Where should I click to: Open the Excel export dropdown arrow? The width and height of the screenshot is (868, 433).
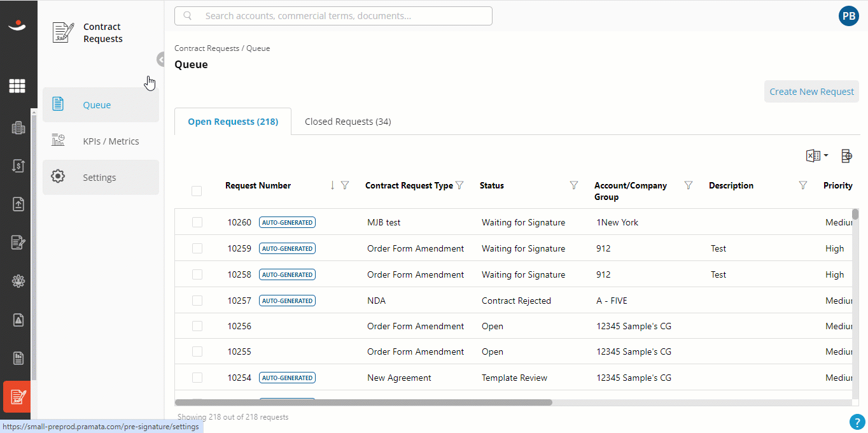[826, 155]
